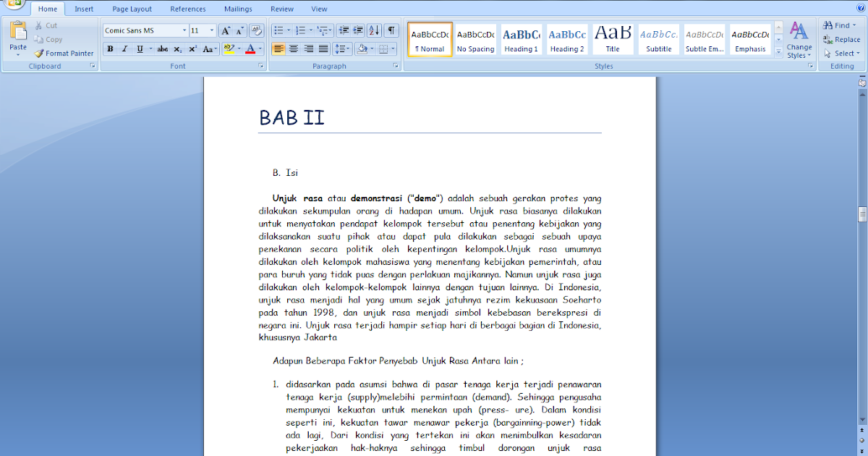Screen dimensions: 868x456
Task: Toggle show paragraph marks
Action: point(391,30)
